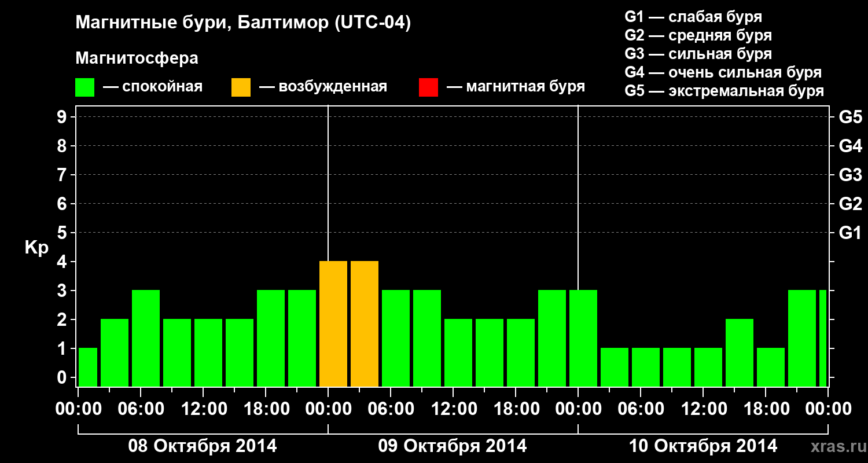Screen dimensions: 868x463
Task: Click the Kp 2 bar above 12:00, 08 Октября
Action: click(208, 353)
